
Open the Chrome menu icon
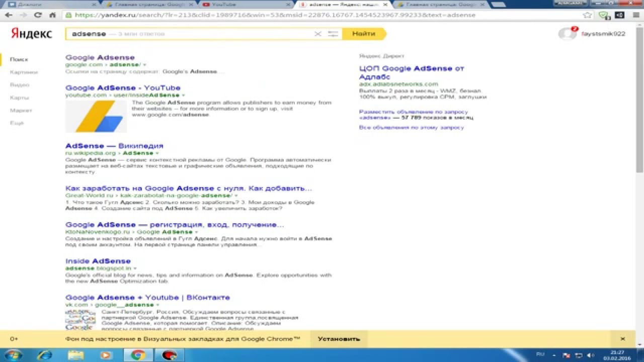(635, 15)
